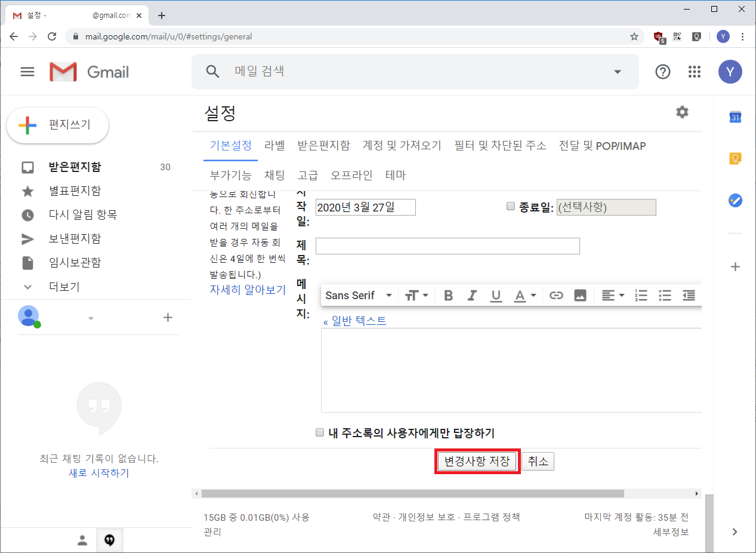Switch to 받은편지함 settings tab
756x553 pixels.
click(x=323, y=146)
